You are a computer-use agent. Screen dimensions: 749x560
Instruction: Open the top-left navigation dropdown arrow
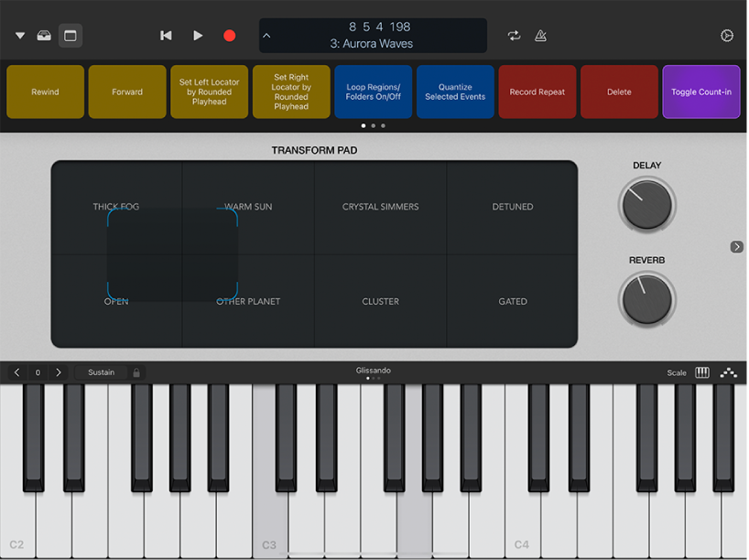(19, 35)
